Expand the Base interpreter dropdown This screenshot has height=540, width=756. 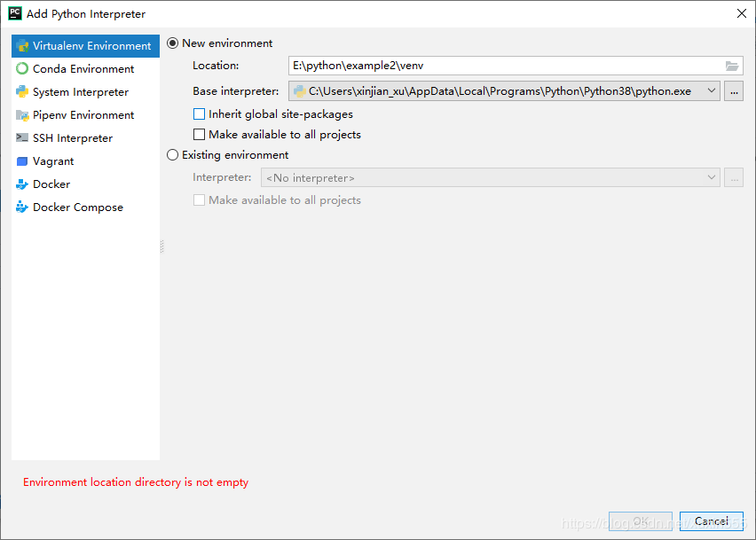pos(712,91)
